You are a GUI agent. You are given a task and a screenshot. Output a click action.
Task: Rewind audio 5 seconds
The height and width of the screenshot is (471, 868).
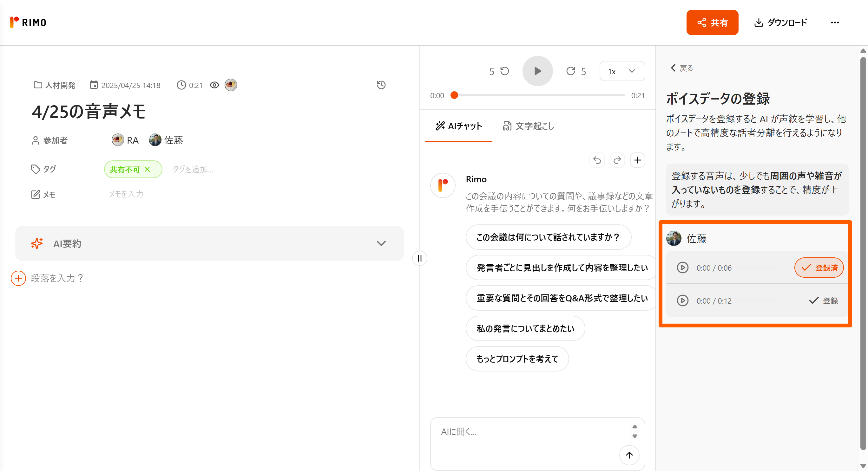504,71
